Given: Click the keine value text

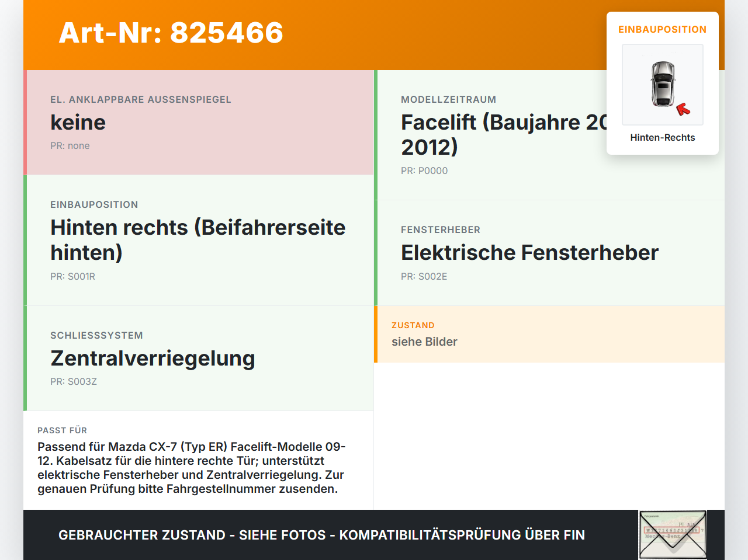Looking at the screenshot, I should [x=78, y=123].
